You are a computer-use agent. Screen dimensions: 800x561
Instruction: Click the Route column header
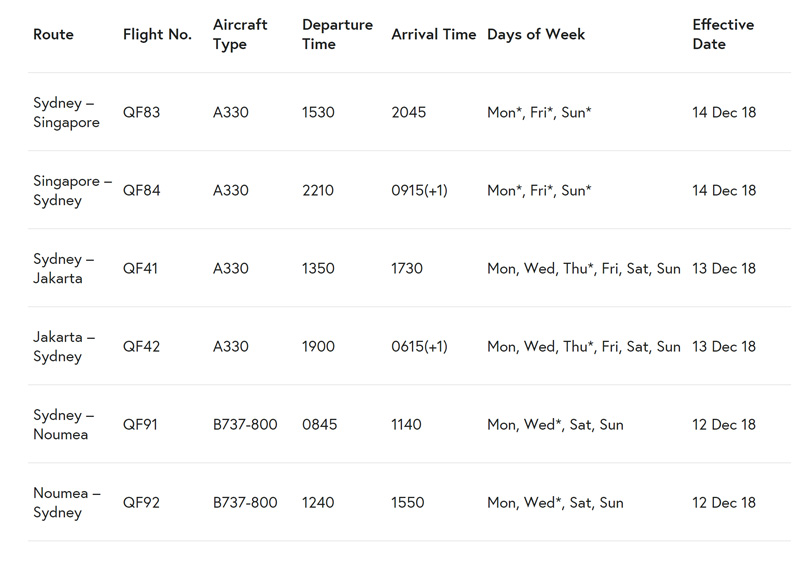pyautogui.click(x=53, y=34)
